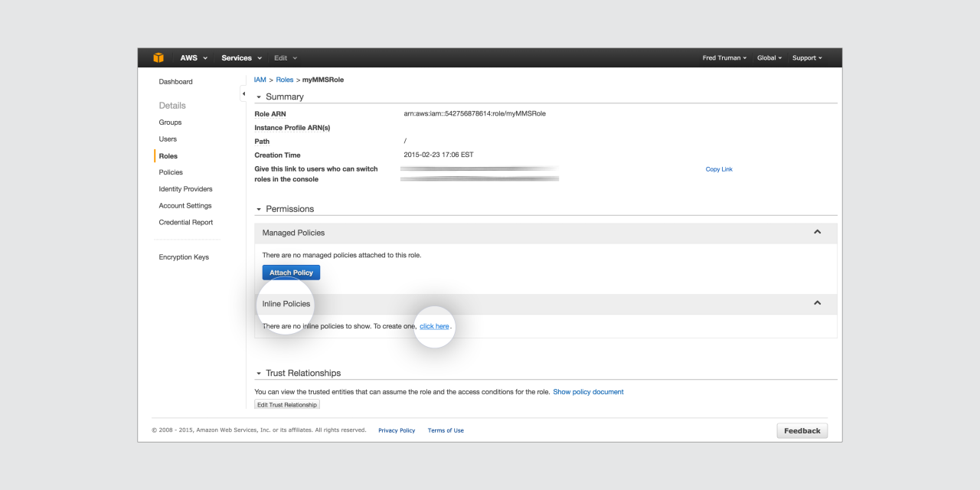Open Encryption Keys in the sidebar
980x490 pixels.
(184, 257)
